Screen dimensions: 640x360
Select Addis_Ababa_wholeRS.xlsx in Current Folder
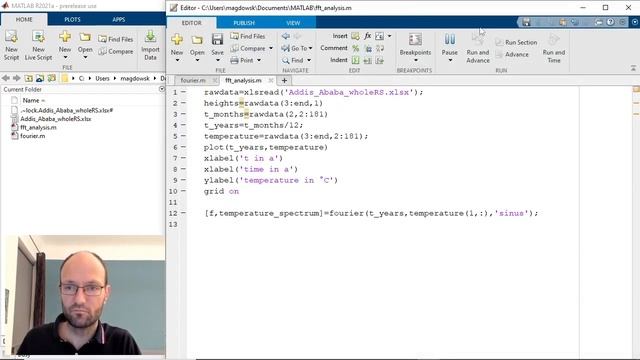coord(56,119)
